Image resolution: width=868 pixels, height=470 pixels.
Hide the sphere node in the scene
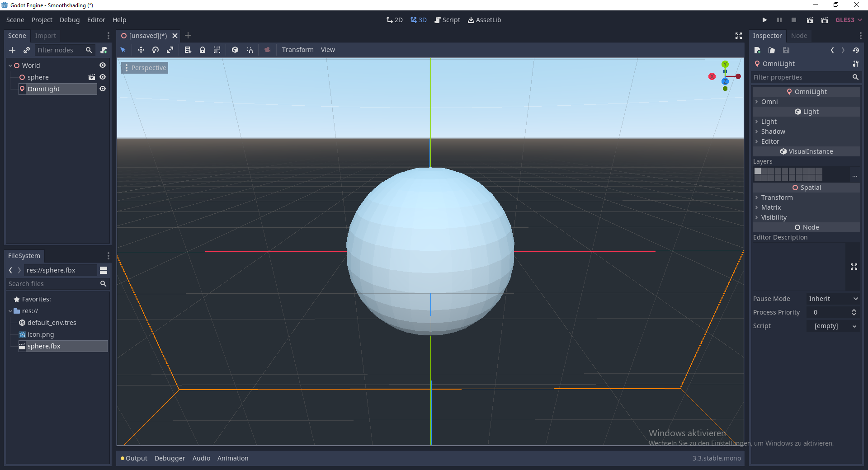103,77
